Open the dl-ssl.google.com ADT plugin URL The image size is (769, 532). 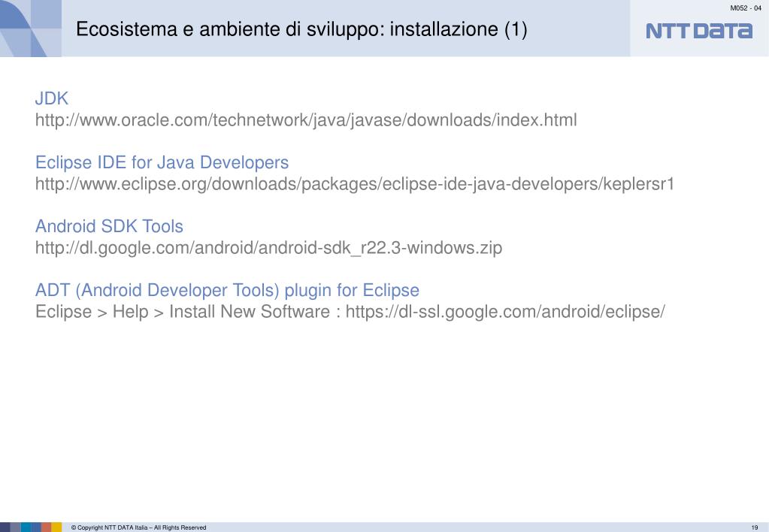tap(505, 311)
